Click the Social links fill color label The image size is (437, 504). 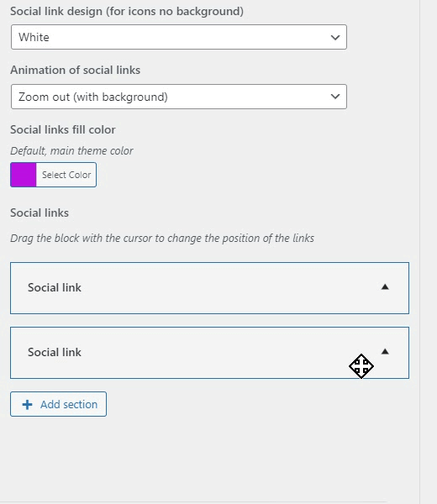[x=63, y=129]
